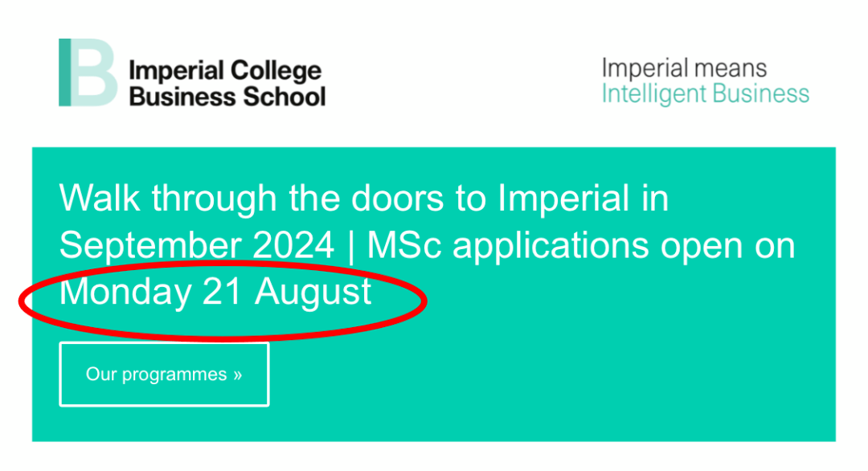The height and width of the screenshot is (471, 868).
Task: Click the vertical bar separator in headline
Action: pos(351,246)
